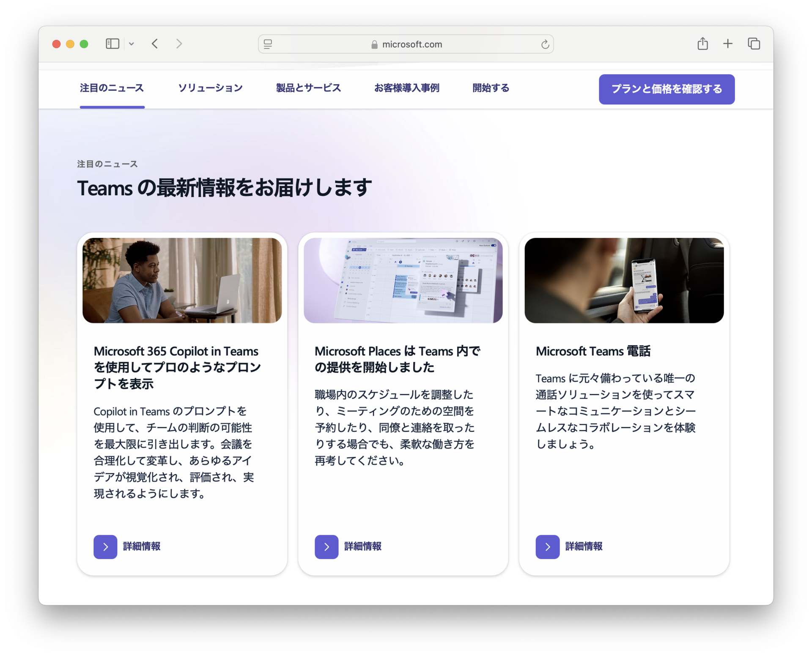Show the tab overview icon
Screen dimensions: 812x656
[x=754, y=44]
